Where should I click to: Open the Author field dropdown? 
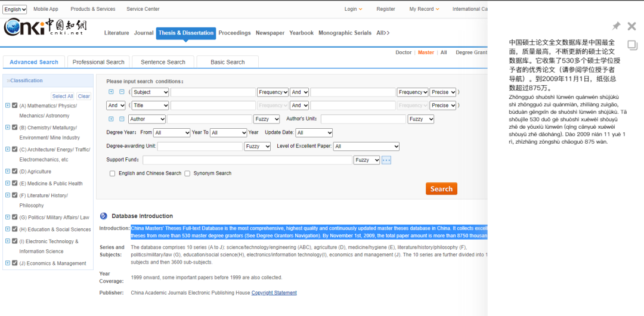point(147,119)
